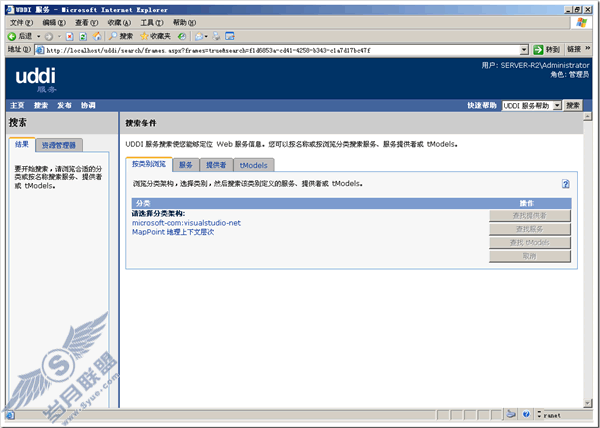Open 发布 in UDDI navigation bar
The height and width of the screenshot is (428, 600).
click(x=64, y=105)
